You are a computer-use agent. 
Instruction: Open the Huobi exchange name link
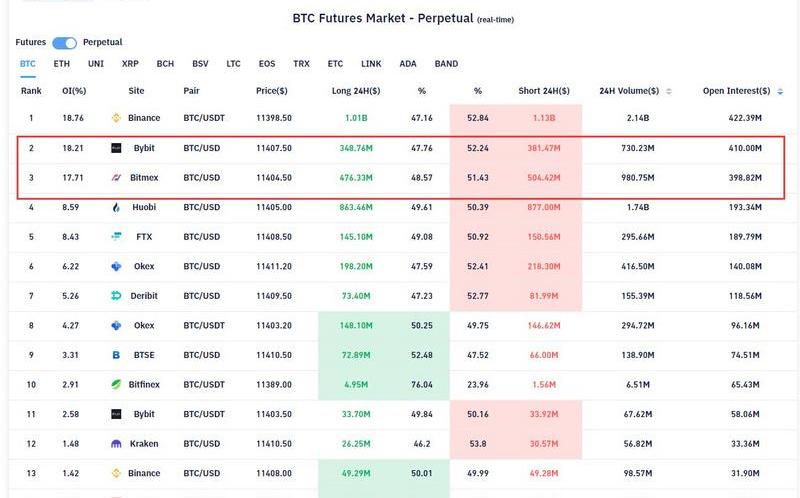pos(143,207)
